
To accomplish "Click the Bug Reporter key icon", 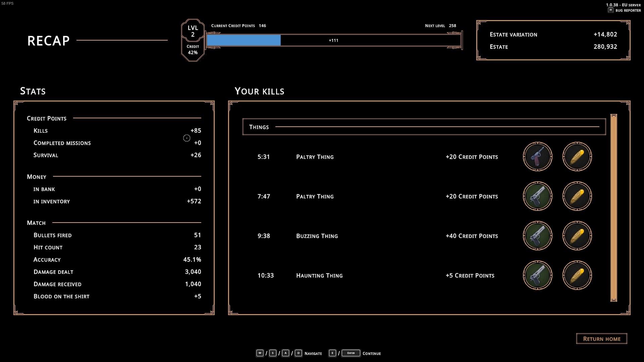I will pyautogui.click(x=610, y=10).
